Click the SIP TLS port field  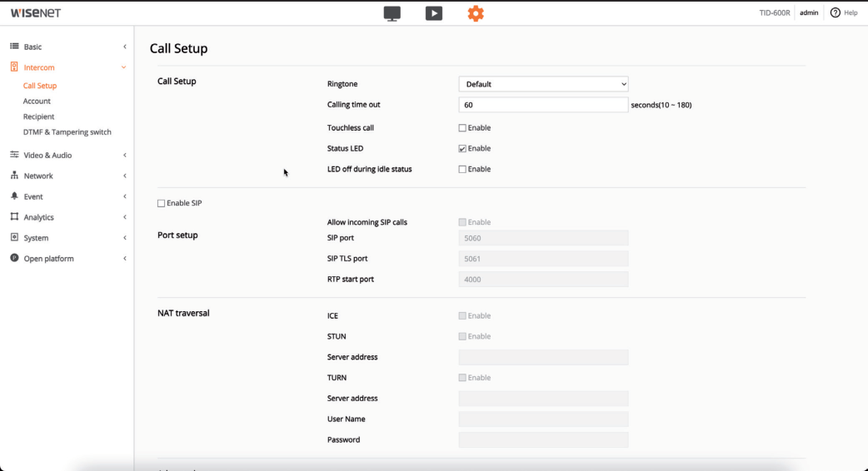pos(543,259)
